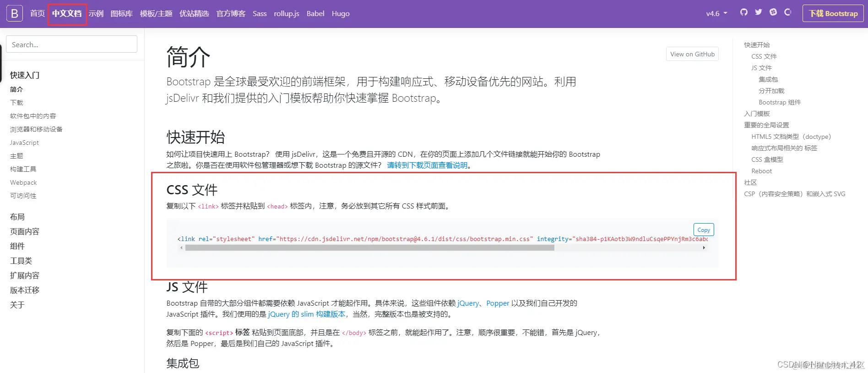
Task: Click the 下载 Bootstrap button
Action: point(833,14)
